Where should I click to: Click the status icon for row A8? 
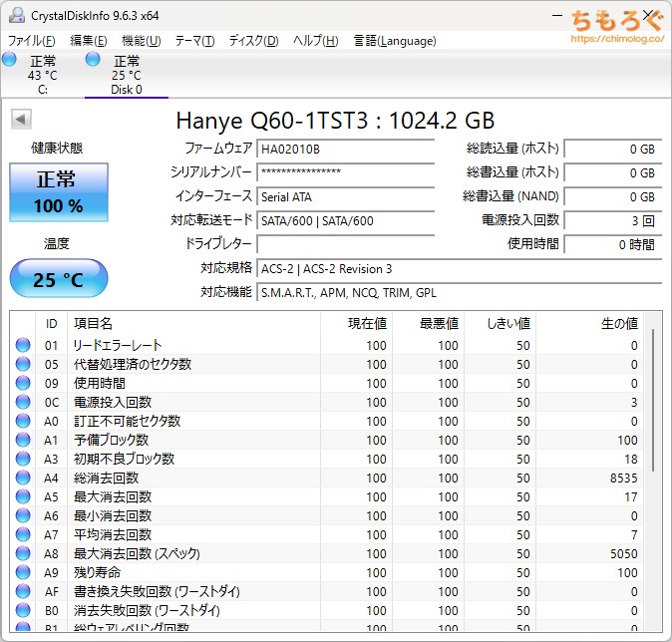[x=23, y=553]
